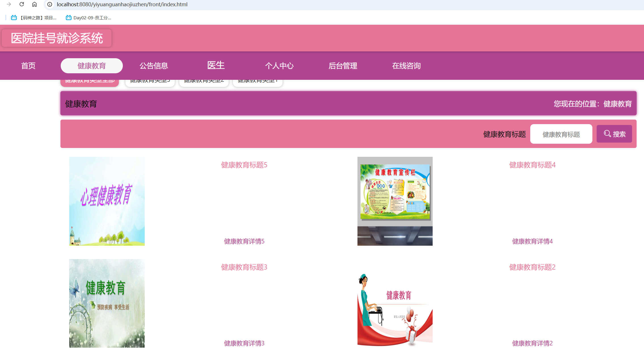The width and height of the screenshot is (644, 361).
Task: Click the site info icon in address bar
Action: [x=49, y=5]
